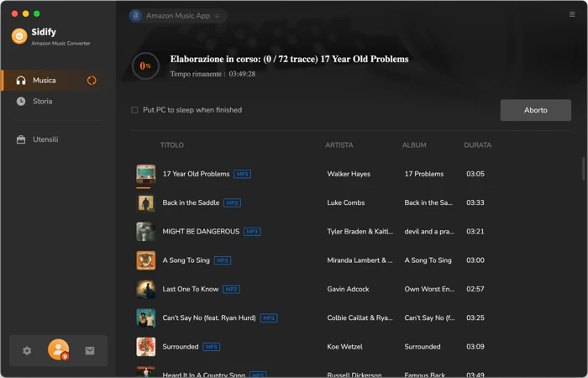The height and width of the screenshot is (378, 588).
Task: Open the user account avatar
Action: (x=59, y=349)
